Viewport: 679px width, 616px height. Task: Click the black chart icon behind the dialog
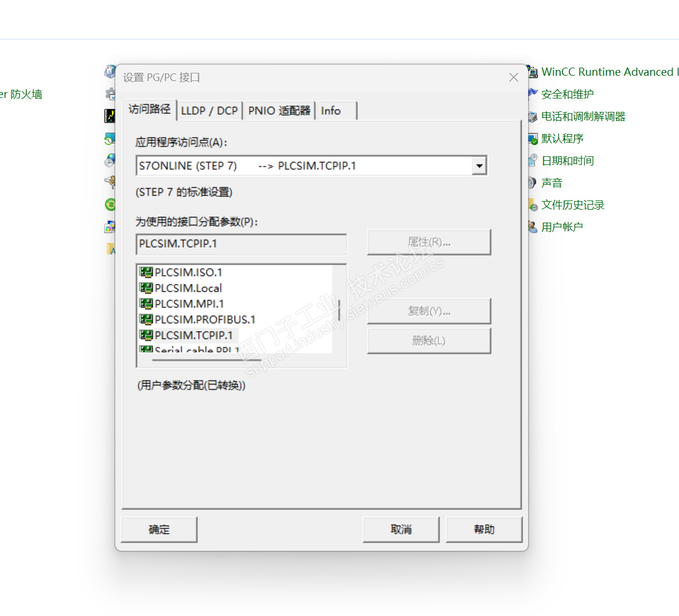point(110,115)
